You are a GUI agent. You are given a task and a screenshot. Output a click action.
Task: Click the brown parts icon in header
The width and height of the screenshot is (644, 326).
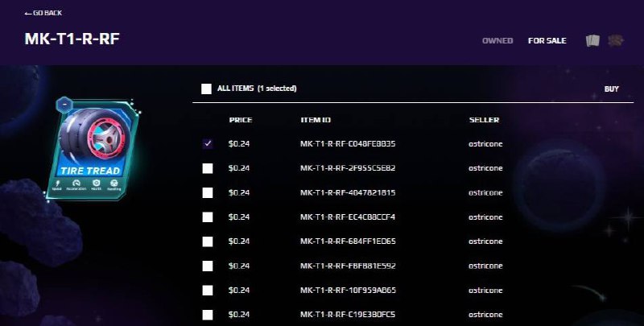click(616, 40)
